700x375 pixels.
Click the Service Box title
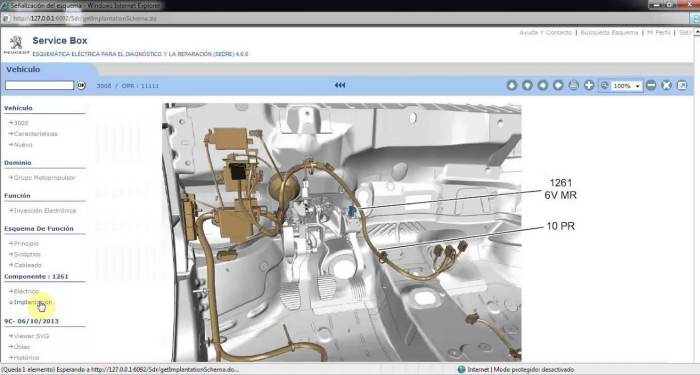click(60, 41)
